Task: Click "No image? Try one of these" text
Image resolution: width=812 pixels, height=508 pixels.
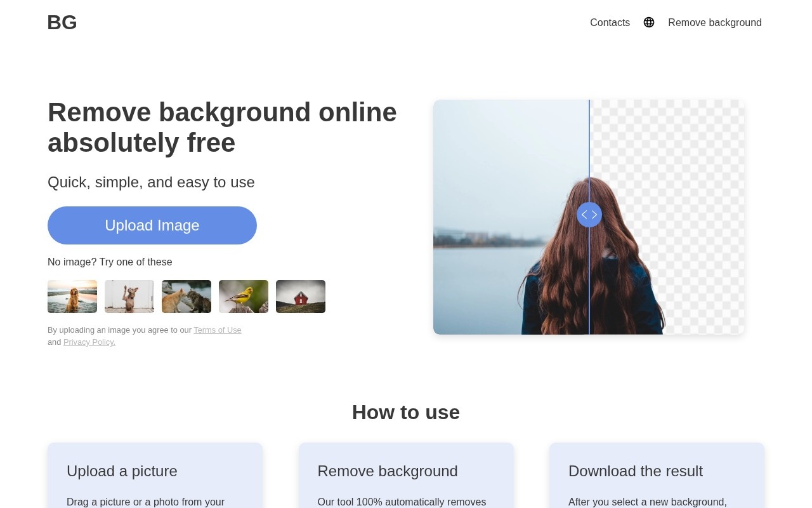Action: point(110,262)
